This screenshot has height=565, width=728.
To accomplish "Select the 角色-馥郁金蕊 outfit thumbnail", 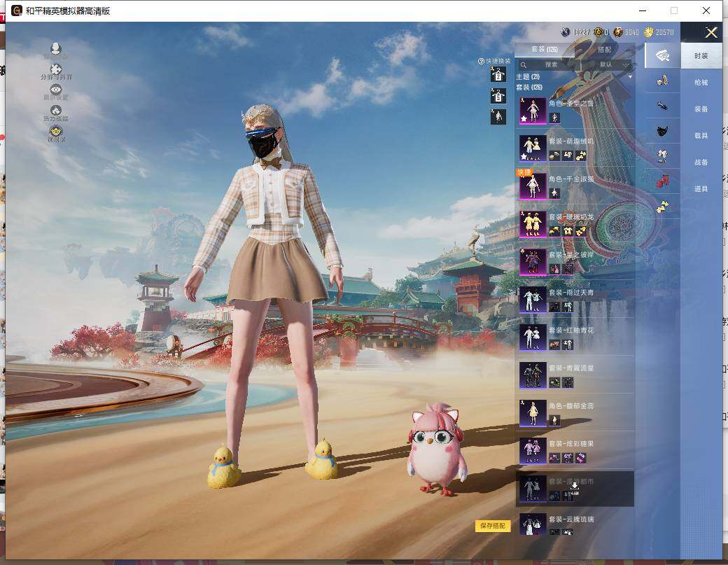I will click(533, 413).
